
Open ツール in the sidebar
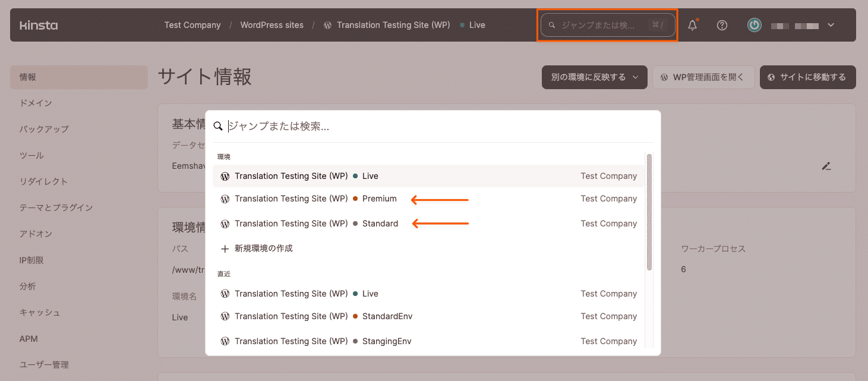[x=31, y=155]
